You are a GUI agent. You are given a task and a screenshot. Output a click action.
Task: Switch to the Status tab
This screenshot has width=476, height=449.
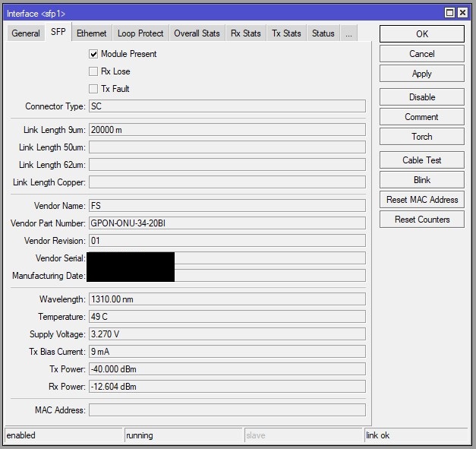(x=323, y=33)
